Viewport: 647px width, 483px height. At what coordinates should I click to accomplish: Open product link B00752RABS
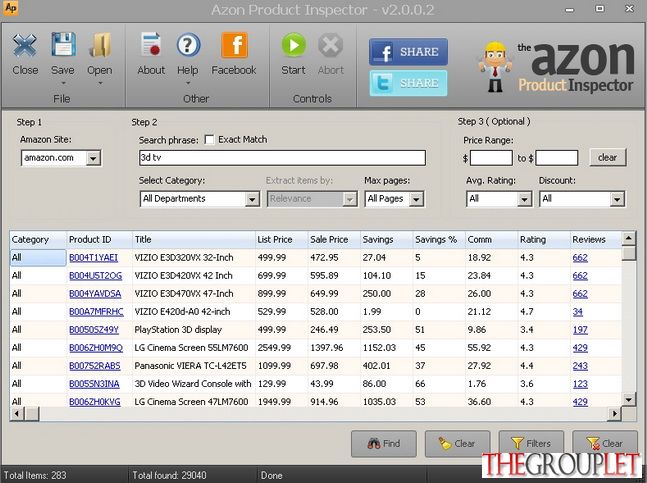94,366
